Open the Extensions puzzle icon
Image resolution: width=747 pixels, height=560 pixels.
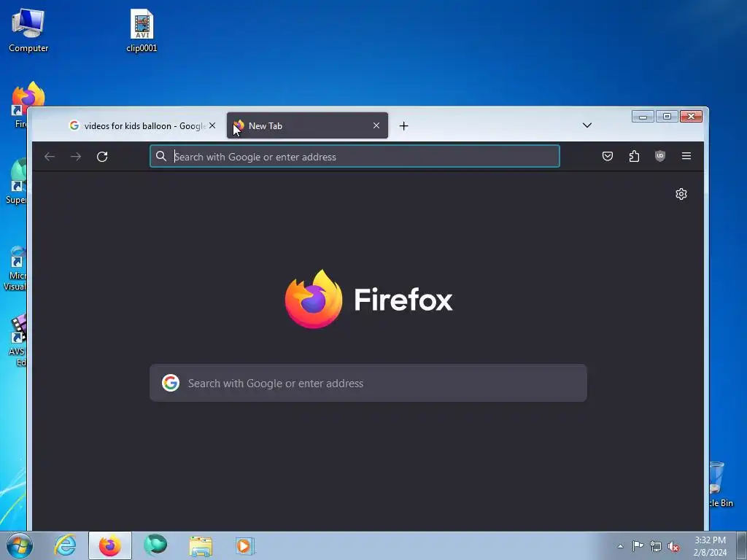pos(634,156)
